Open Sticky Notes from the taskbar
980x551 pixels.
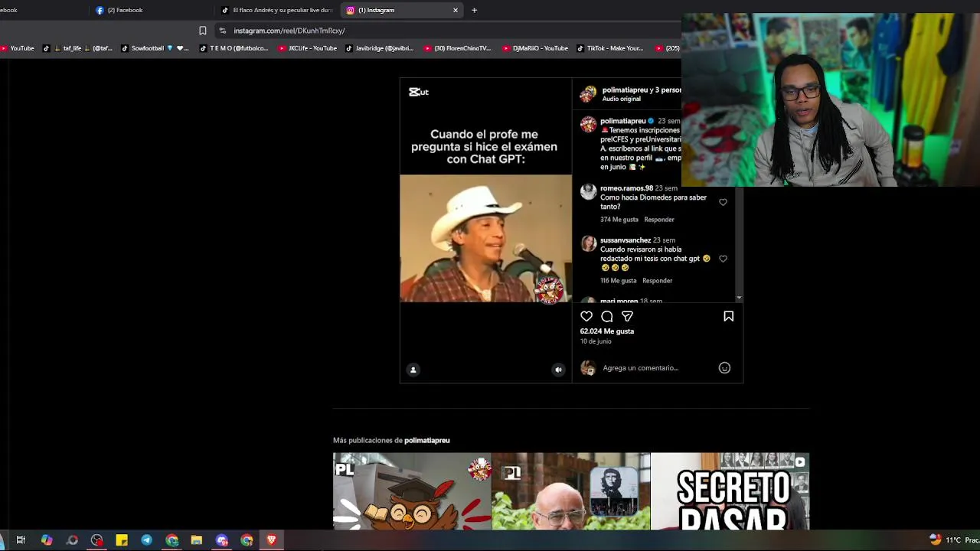[122, 540]
